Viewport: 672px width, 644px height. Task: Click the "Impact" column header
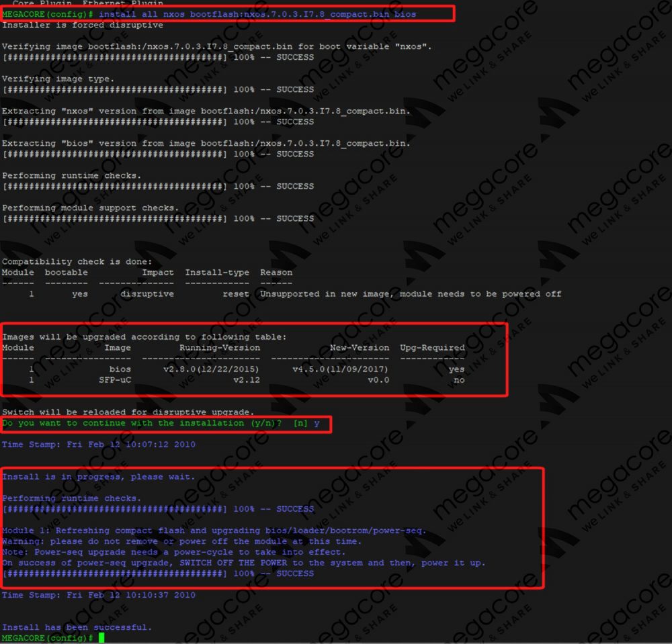[x=158, y=273]
